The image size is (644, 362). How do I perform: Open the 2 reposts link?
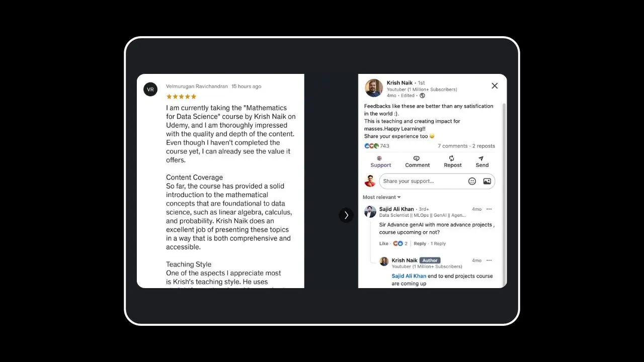coord(484,146)
